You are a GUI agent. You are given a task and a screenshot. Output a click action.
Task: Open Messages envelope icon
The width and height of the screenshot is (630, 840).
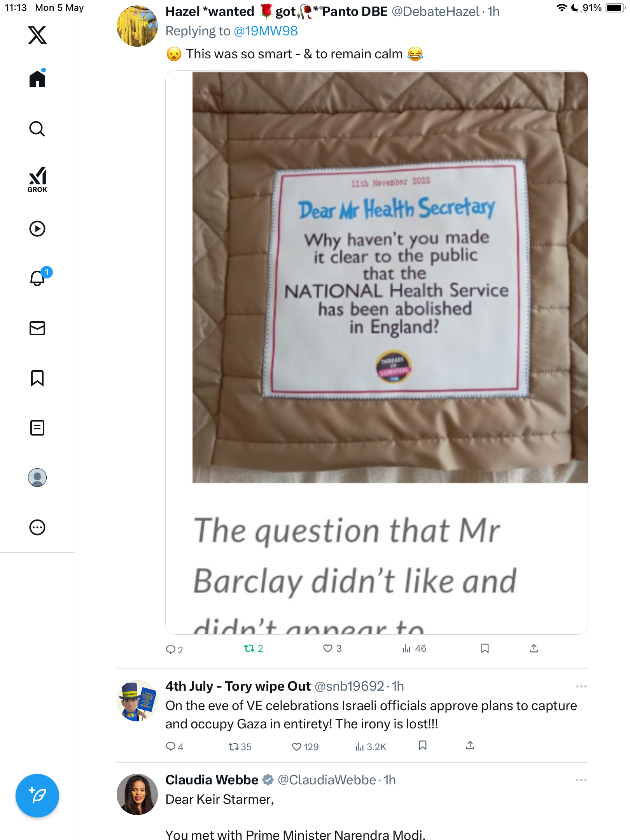point(37,328)
